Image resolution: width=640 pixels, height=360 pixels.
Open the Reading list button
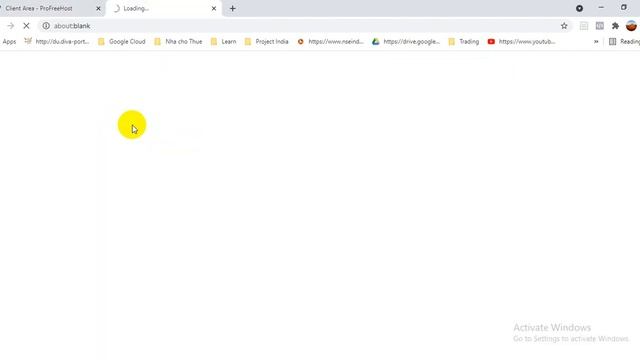[x=624, y=42]
